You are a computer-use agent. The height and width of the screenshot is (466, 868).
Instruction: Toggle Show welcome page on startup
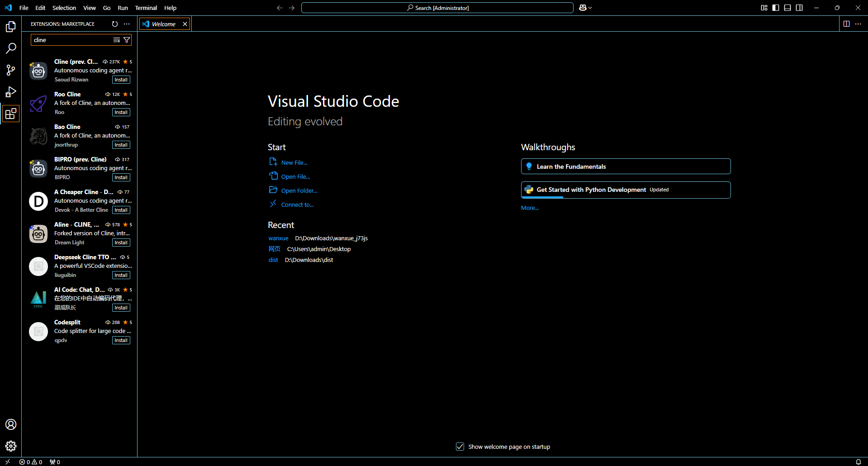[460, 447]
